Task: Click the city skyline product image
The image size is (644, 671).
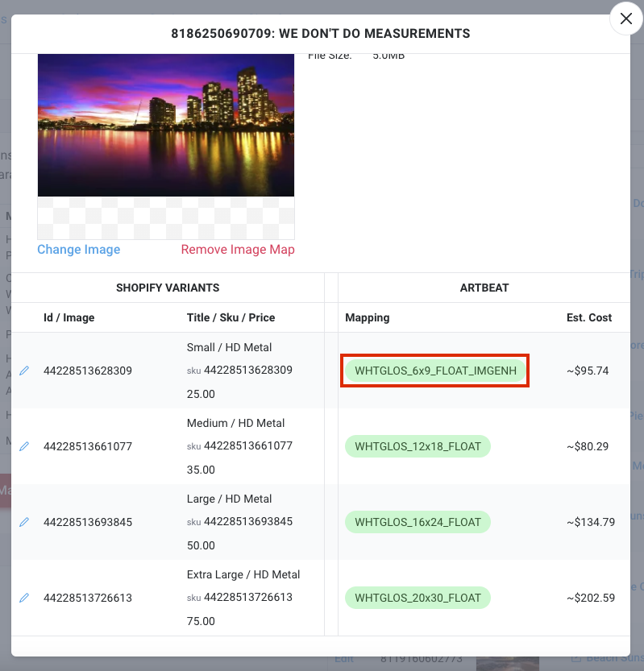Action: pyautogui.click(x=166, y=125)
